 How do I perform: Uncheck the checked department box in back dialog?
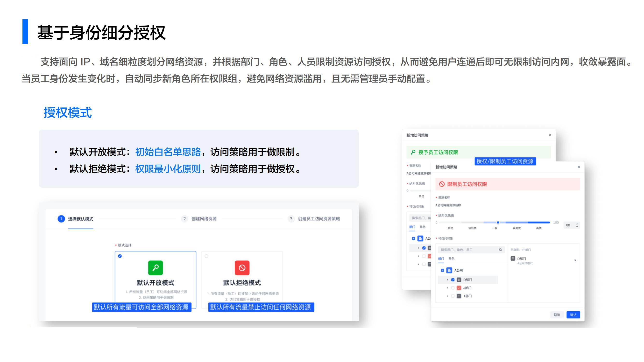pyautogui.click(x=424, y=248)
